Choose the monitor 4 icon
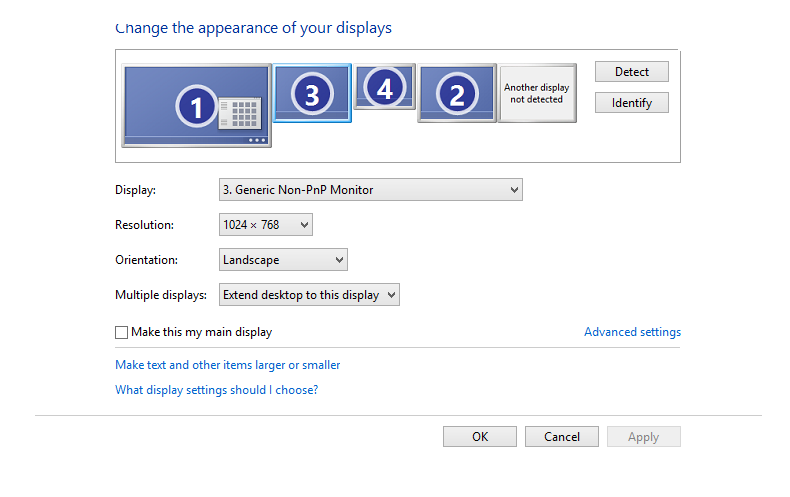This screenshot has width=790, height=497. point(384,87)
